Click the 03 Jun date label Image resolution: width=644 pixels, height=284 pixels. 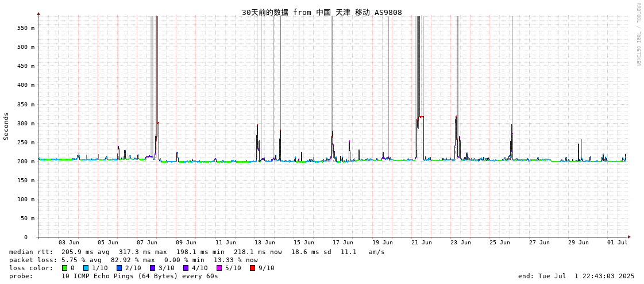pos(68,243)
